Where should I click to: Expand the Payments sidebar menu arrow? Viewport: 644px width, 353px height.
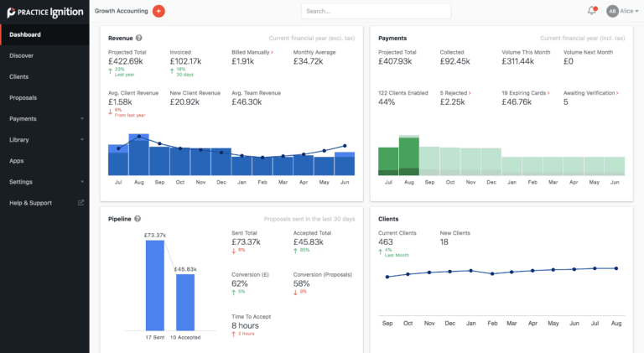point(81,119)
